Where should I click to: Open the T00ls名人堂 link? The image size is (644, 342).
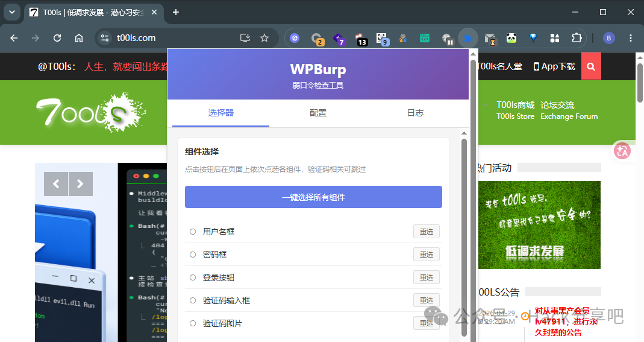[x=500, y=66]
